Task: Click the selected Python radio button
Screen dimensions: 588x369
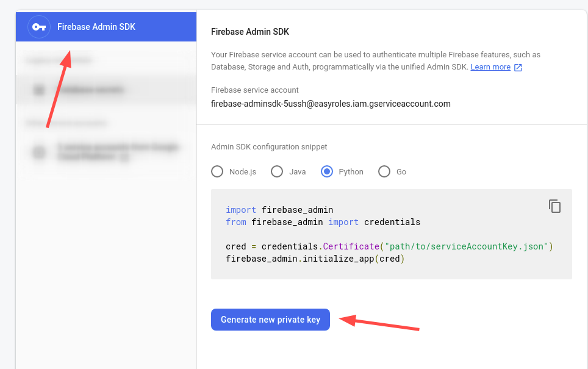Action: (x=326, y=172)
